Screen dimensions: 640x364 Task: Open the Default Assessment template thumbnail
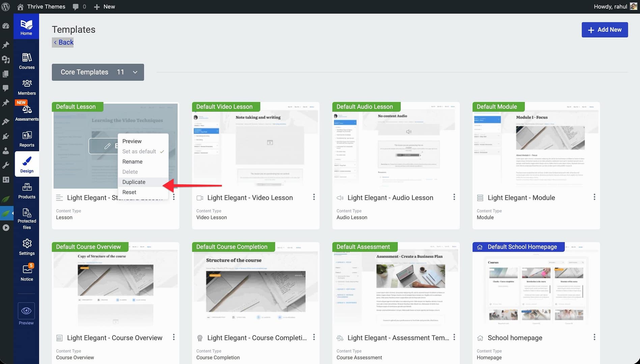396,286
